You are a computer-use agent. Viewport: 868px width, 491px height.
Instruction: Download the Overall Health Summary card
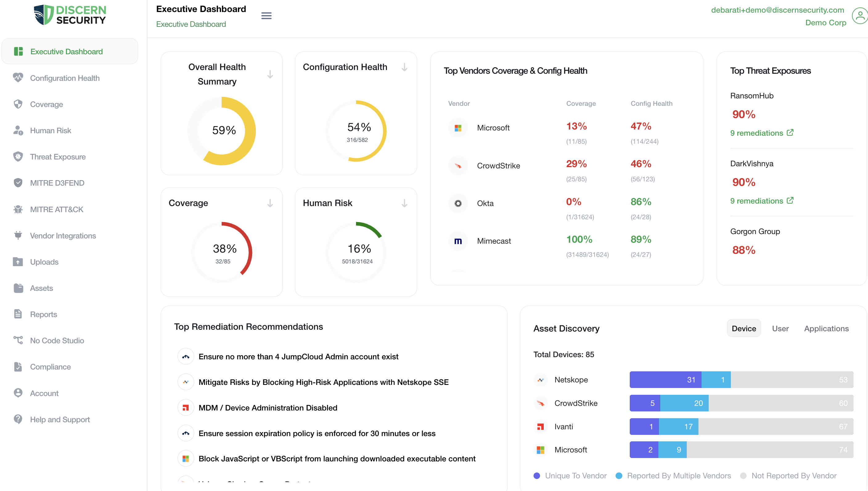270,74
